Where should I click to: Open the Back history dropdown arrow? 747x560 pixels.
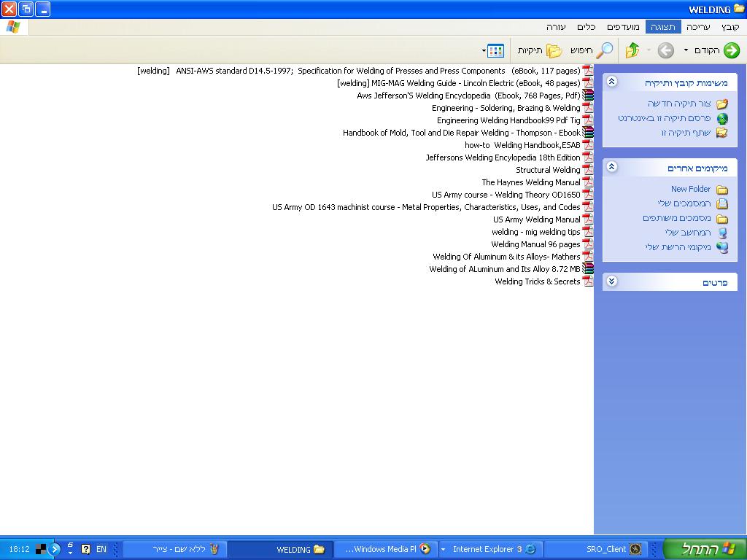point(686,50)
